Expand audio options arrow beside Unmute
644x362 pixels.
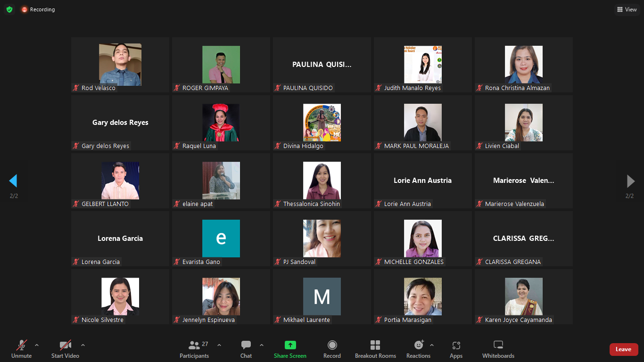(37, 345)
